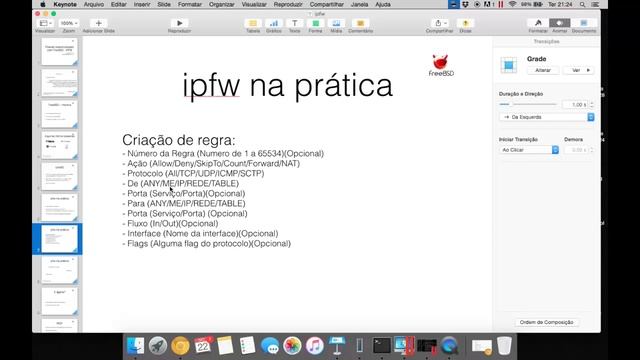This screenshot has height=360, width=640.
Task: Open the Slide menu
Action: click(164, 4)
